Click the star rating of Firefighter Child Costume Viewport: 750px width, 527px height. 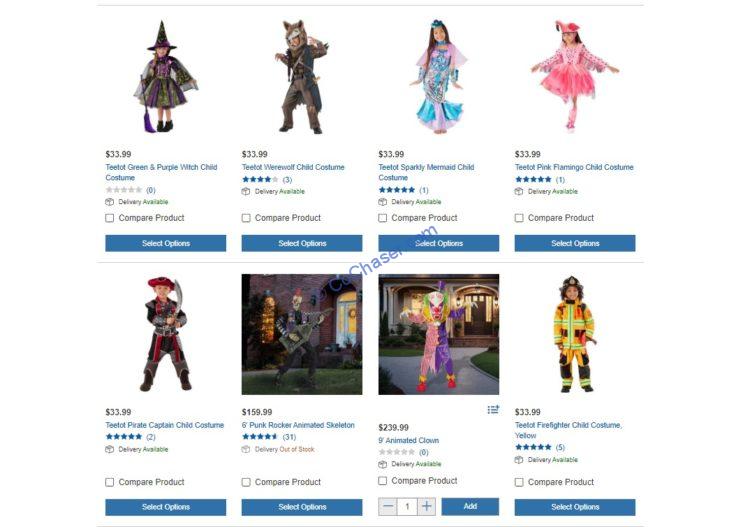[533, 447]
